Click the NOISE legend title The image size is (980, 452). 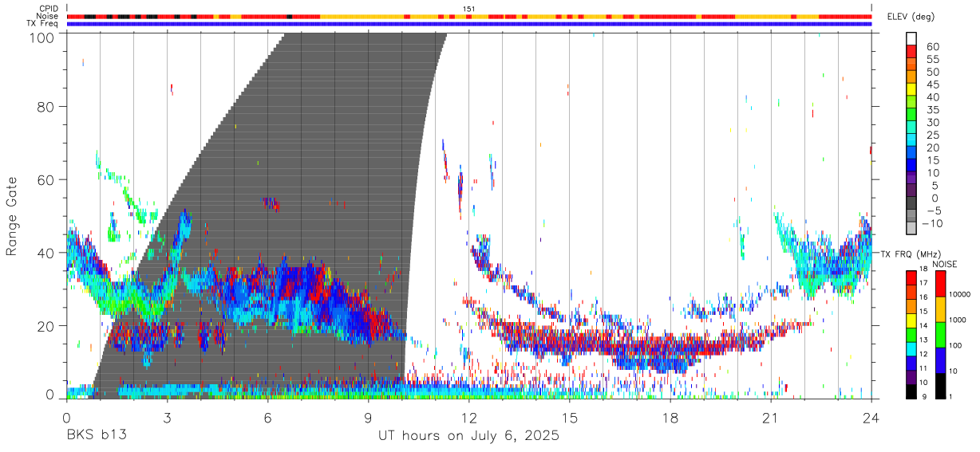coord(945,264)
